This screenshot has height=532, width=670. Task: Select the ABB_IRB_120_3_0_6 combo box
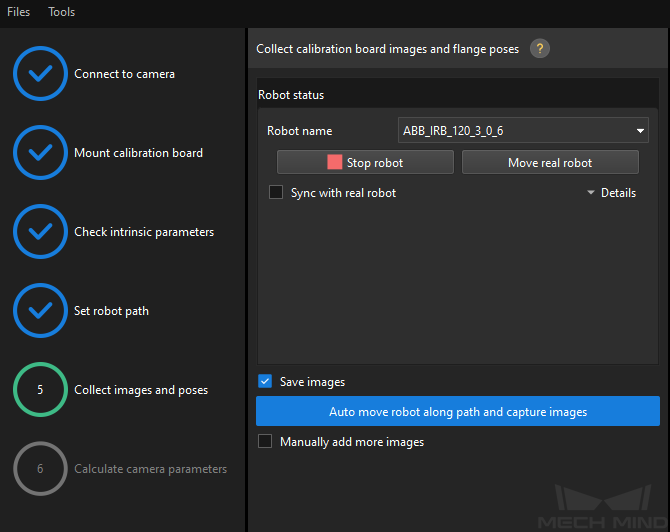(x=523, y=130)
